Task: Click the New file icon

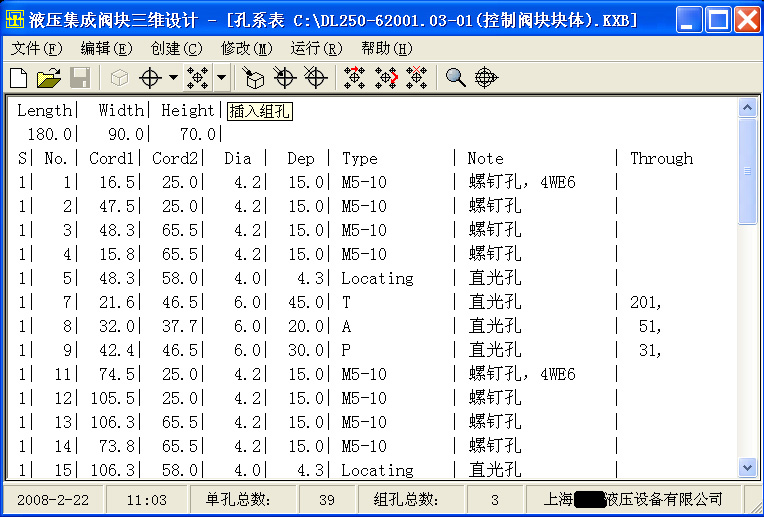Action: click(19, 78)
